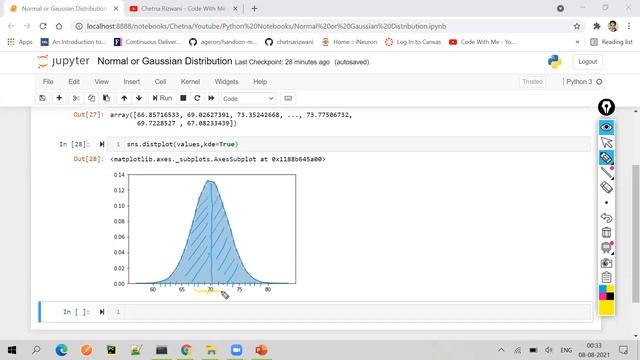
Task: Switch to Chetna Rizwani YouTube tab
Action: coord(183,9)
